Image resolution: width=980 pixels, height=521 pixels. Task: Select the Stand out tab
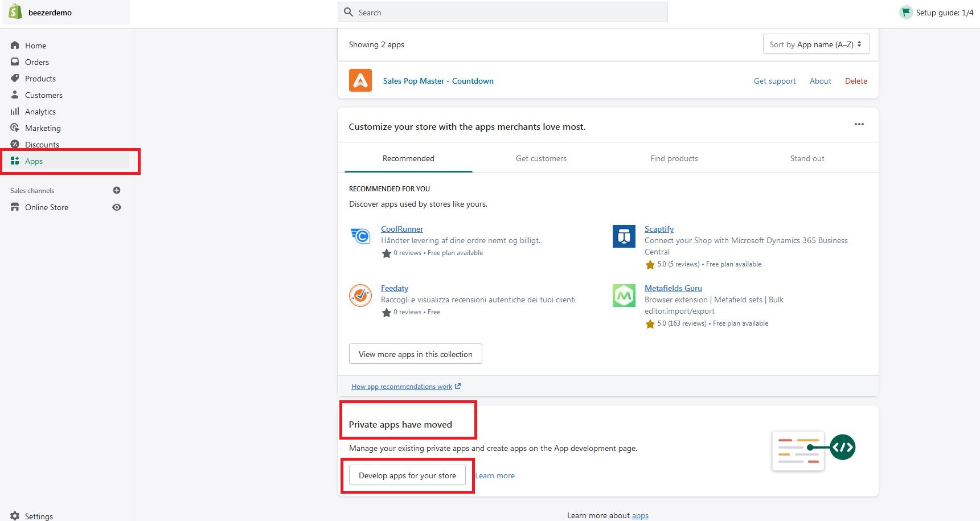point(807,158)
